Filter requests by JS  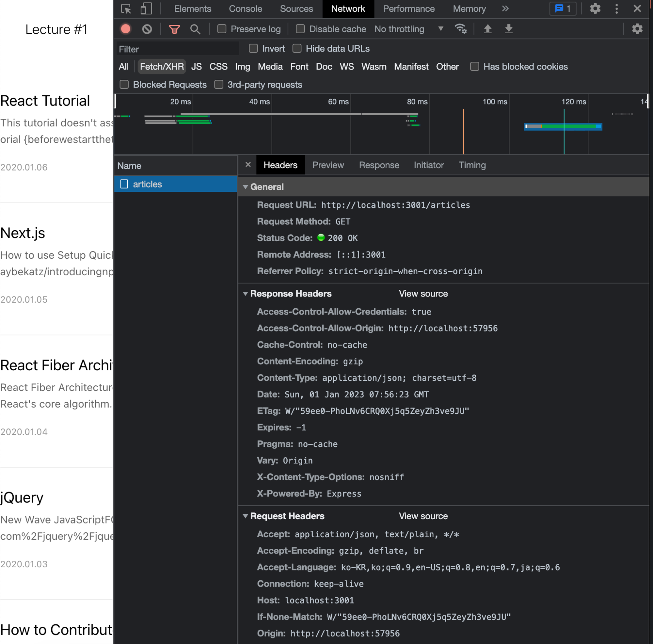click(196, 67)
